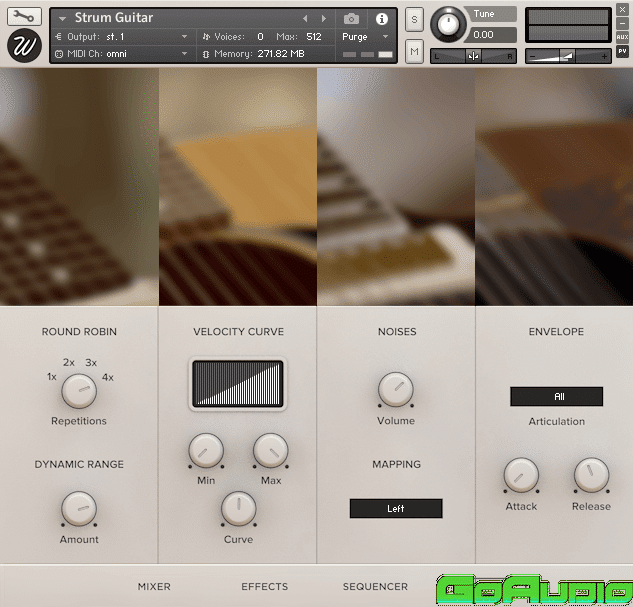
Task: Click the wrench edit-instrument icon
Action: pos(24,16)
